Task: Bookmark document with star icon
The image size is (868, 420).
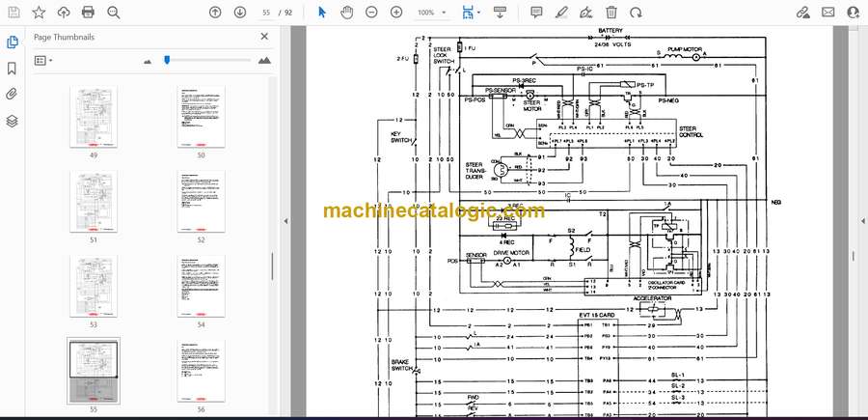Action: [x=39, y=13]
